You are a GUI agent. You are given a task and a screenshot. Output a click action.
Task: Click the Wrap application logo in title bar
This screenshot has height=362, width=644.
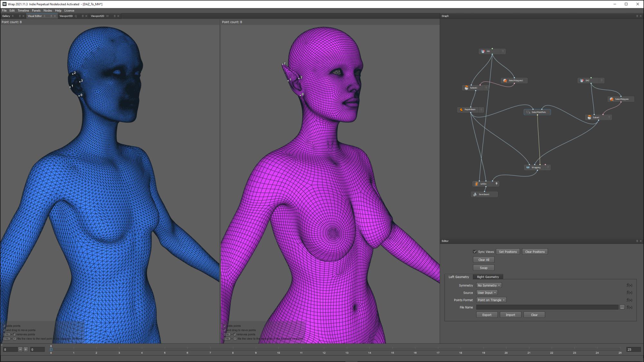4,4
